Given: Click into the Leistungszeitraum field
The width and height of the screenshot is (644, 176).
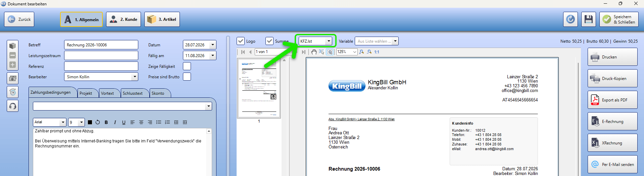Looking at the screenshot, I should click(101, 55).
